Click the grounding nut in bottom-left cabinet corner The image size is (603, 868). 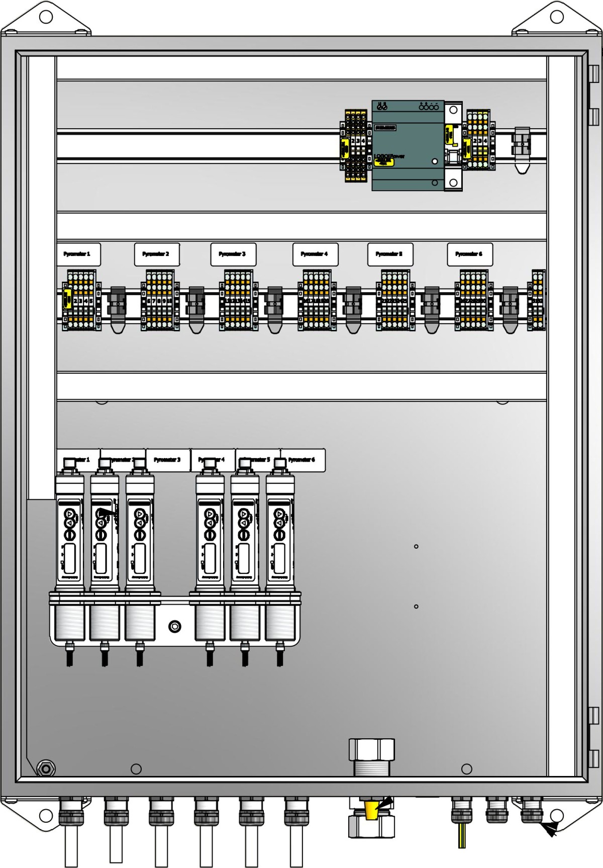point(46,768)
